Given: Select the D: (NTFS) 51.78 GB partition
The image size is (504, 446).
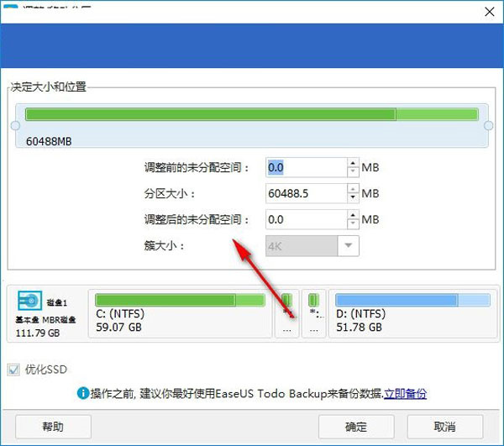Looking at the screenshot, I should [413, 313].
